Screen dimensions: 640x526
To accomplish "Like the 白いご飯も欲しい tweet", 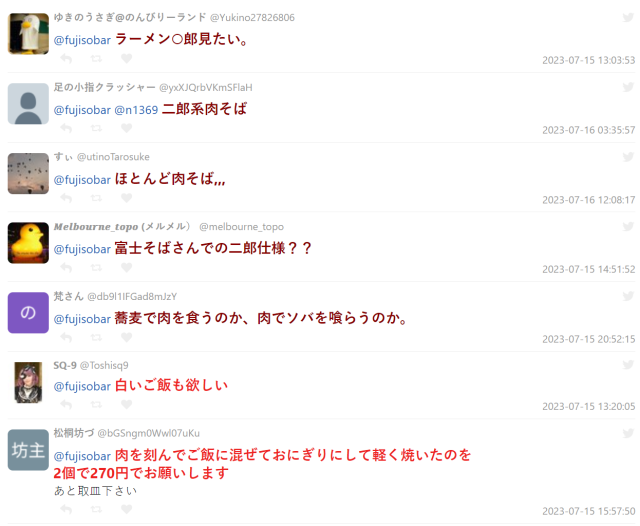I will 127,404.
